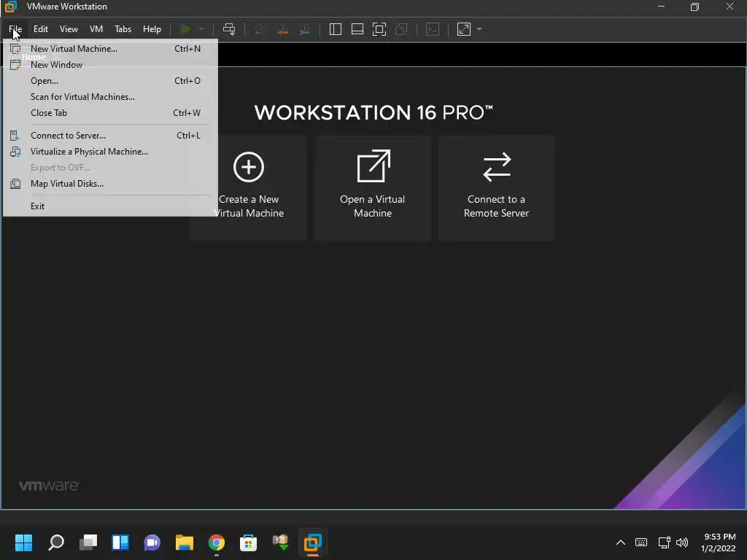
Task: Click the plus circle create icon
Action: [x=249, y=167]
